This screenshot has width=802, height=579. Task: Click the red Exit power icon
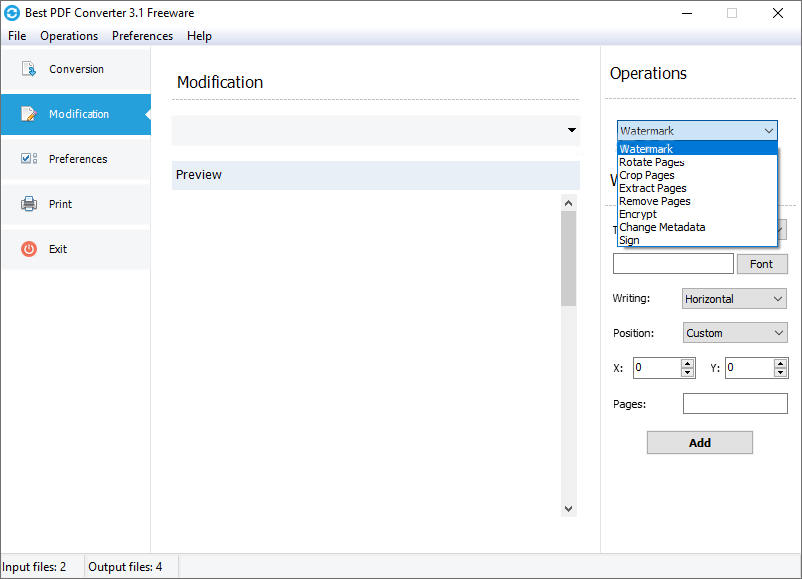tap(29, 249)
